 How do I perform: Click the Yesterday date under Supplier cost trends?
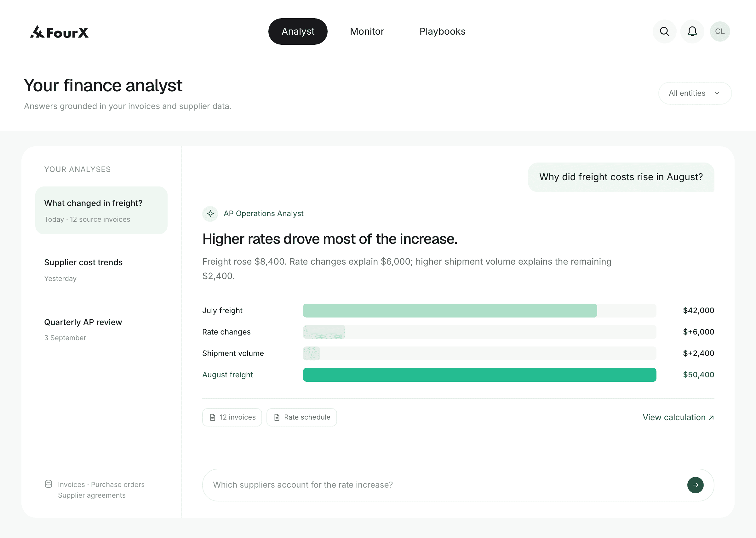point(60,278)
